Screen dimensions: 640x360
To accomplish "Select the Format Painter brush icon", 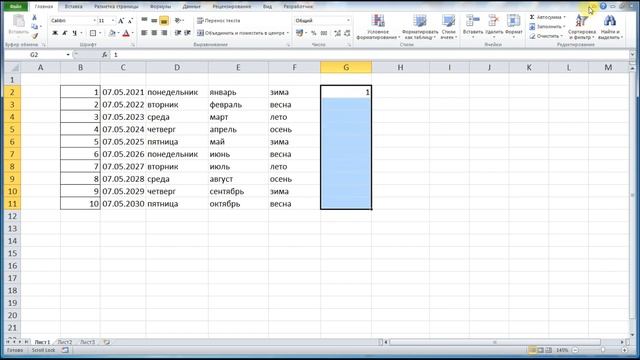I will point(35,36).
